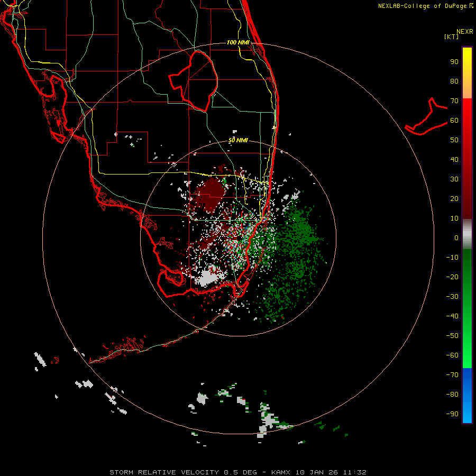Click the 90 value on velocity scale

pyautogui.click(x=454, y=62)
